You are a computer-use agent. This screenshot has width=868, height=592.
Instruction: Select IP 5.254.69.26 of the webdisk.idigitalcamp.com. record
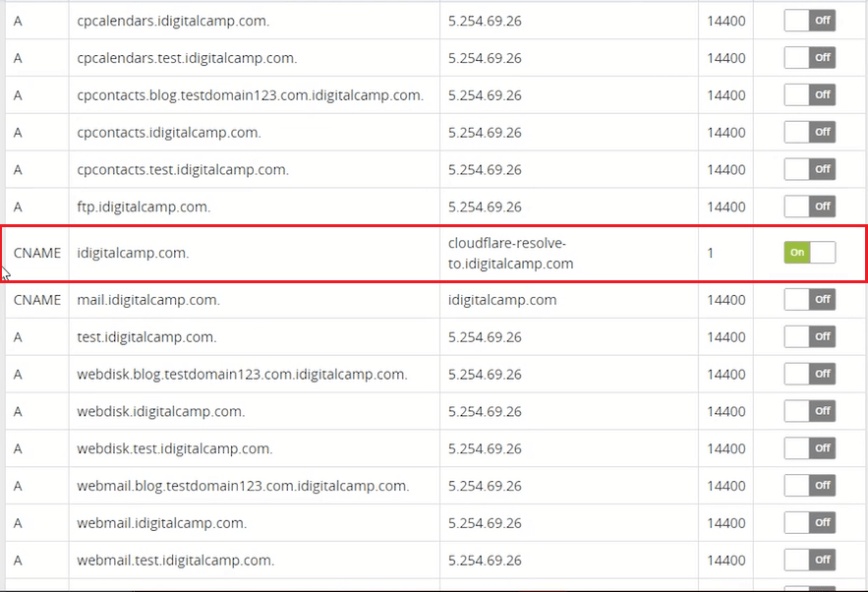point(485,411)
